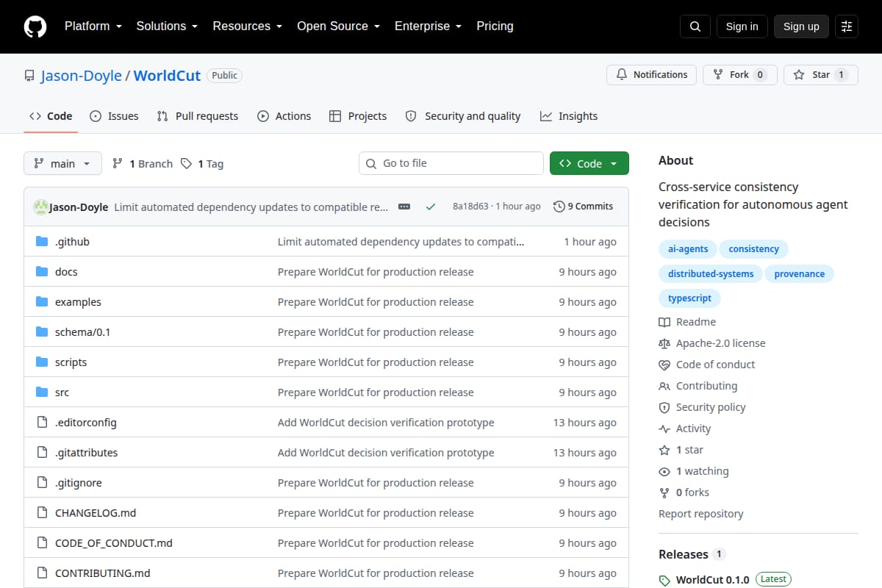The image size is (882, 588).
Task: Click the Notifications button
Action: pos(651,75)
